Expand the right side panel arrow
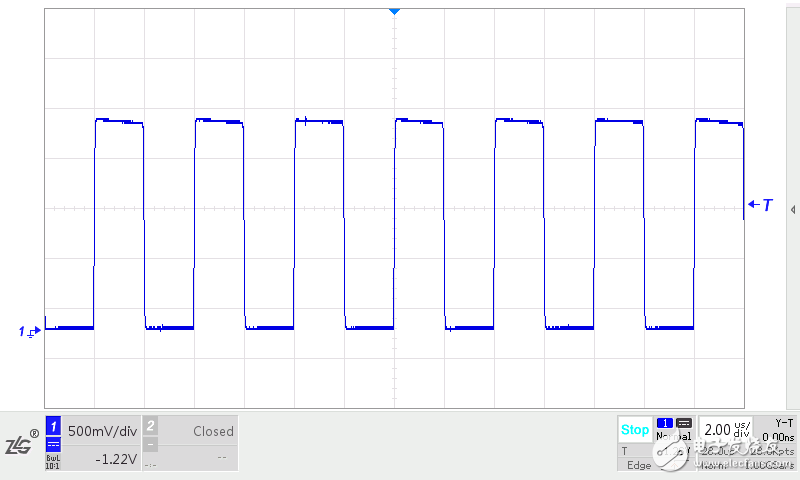 click(792, 210)
